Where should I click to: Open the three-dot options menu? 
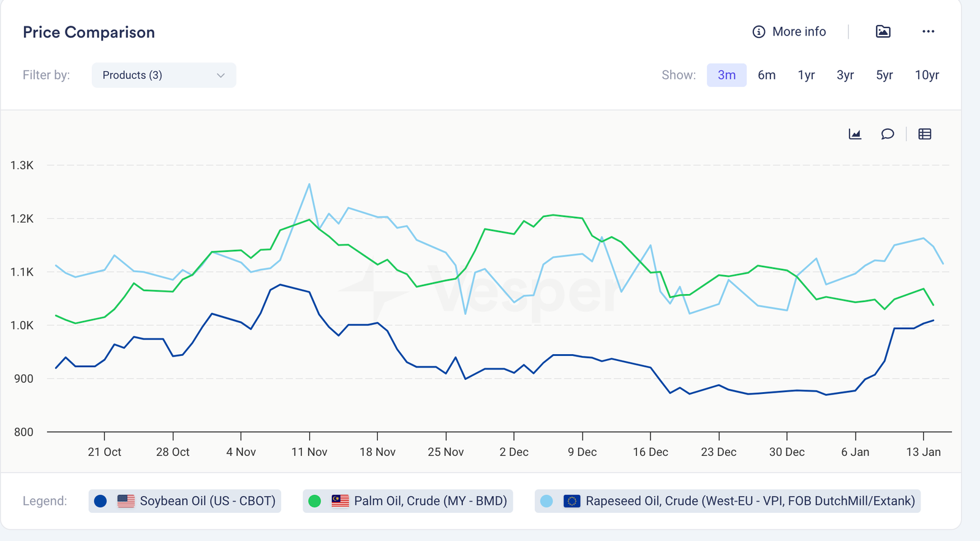tap(928, 32)
